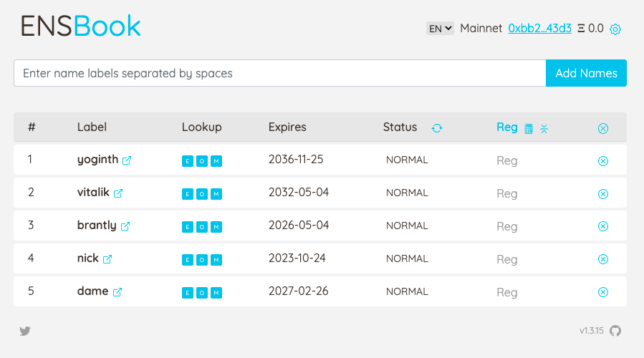Open the Twitter bird icon
The height and width of the screenshot is (358, 644).
click(x=25, y=331)
